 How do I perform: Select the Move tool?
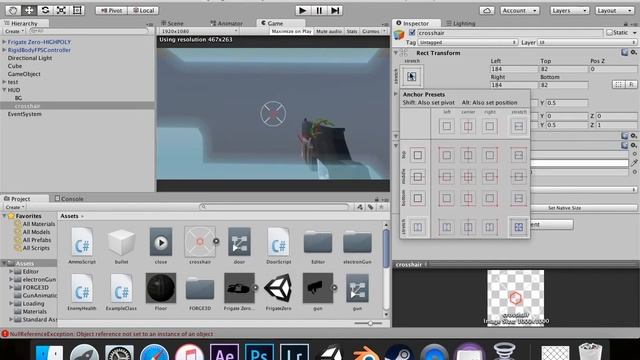pyautogui.click(x=29, y=10)
